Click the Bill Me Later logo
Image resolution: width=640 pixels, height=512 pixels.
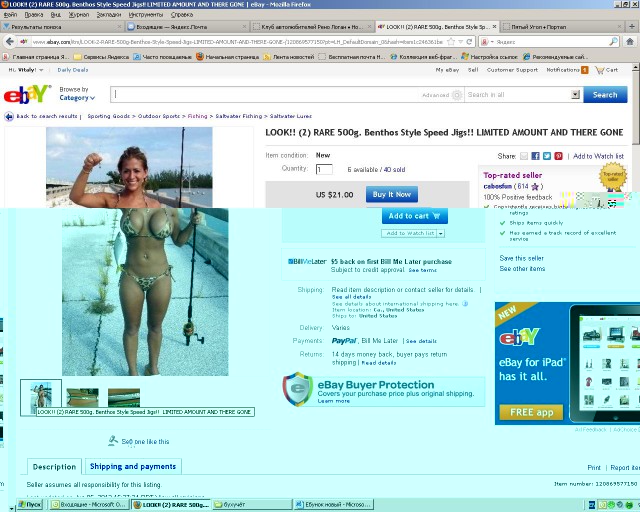coord(307,262)
